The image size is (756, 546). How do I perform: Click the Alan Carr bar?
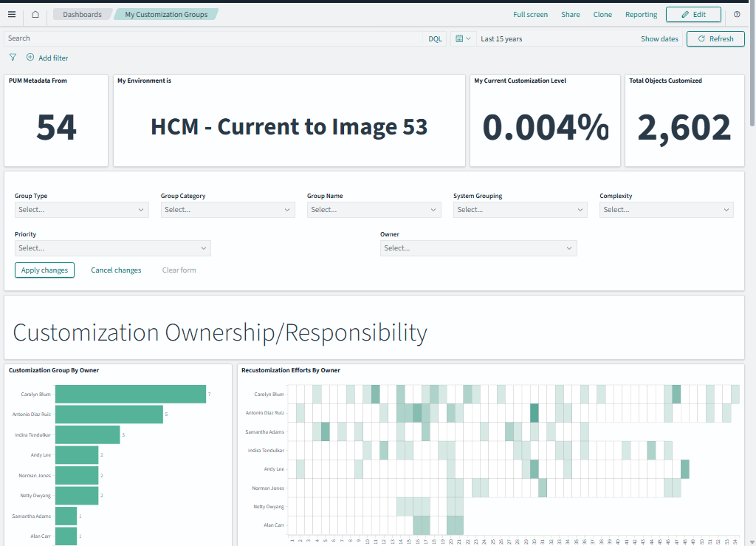pyautogui.click(x=66, y=536)
